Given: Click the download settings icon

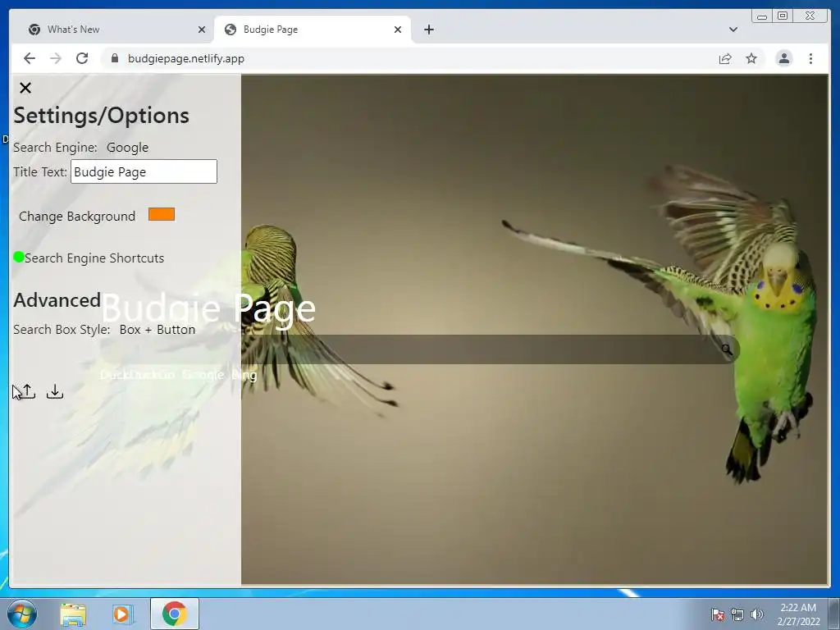Looking at the screenshot, I should [x=55, y=391].
